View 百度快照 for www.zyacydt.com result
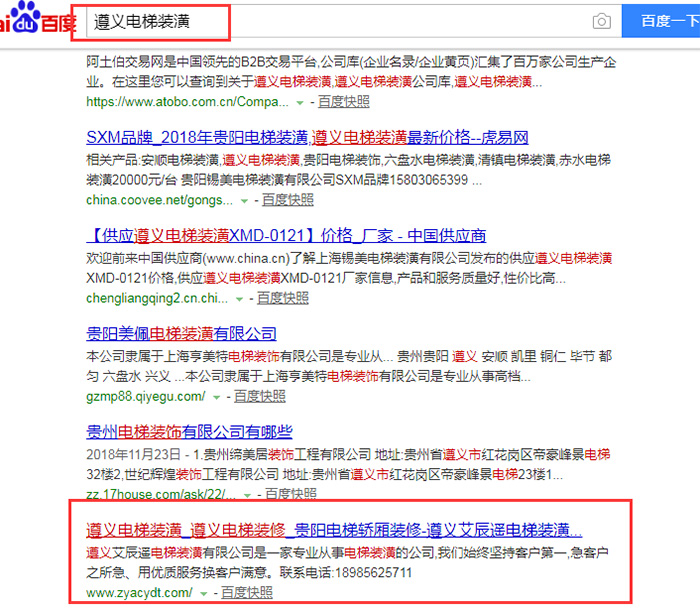The width and height of the screenshot is (700, 608). [x=246, y=593]
